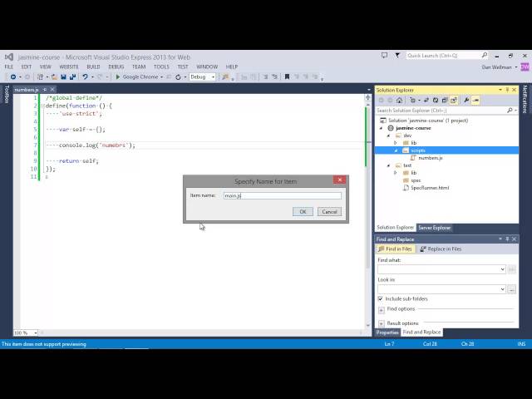Open the WINDOW menu
Viewport: 532px width, 399px height.
pos(207,66)
